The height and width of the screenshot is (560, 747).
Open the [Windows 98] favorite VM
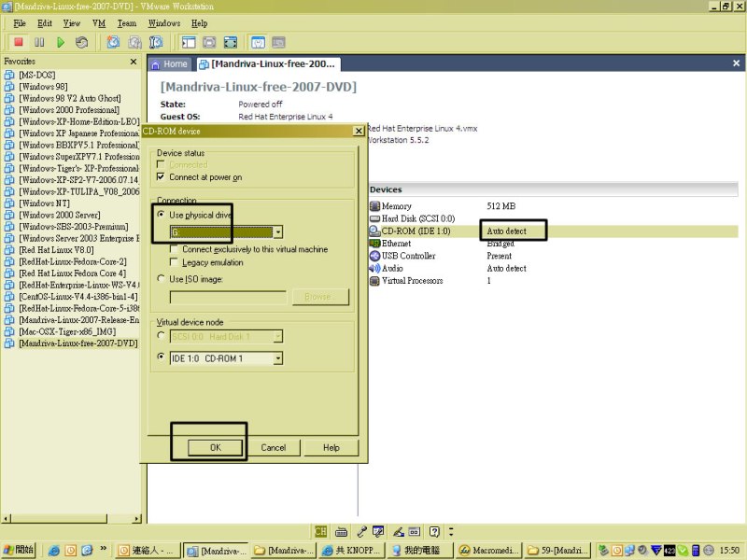click(x=43, y=87)
